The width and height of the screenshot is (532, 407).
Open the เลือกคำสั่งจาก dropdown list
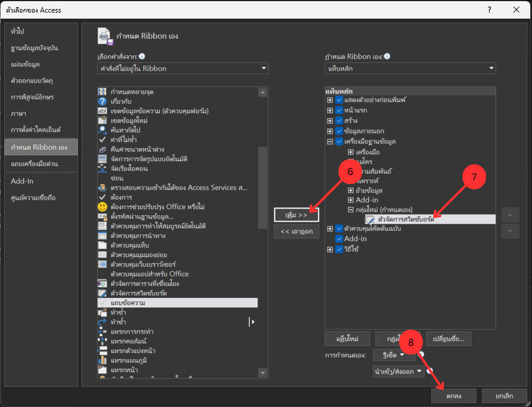coord(183,69)
